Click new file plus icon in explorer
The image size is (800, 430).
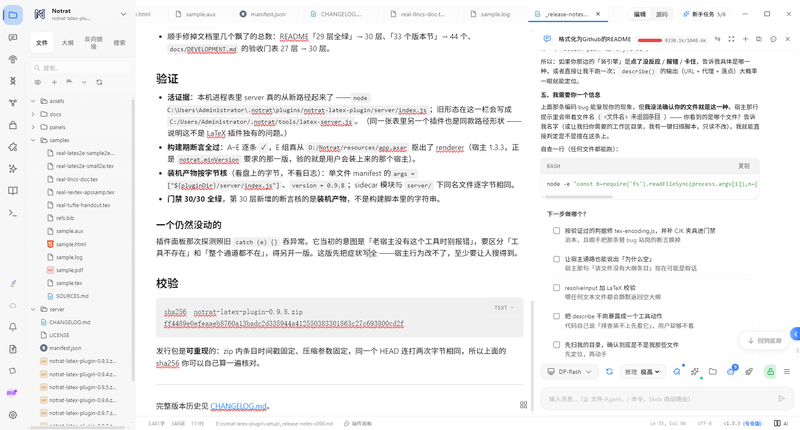coord(54,82)
